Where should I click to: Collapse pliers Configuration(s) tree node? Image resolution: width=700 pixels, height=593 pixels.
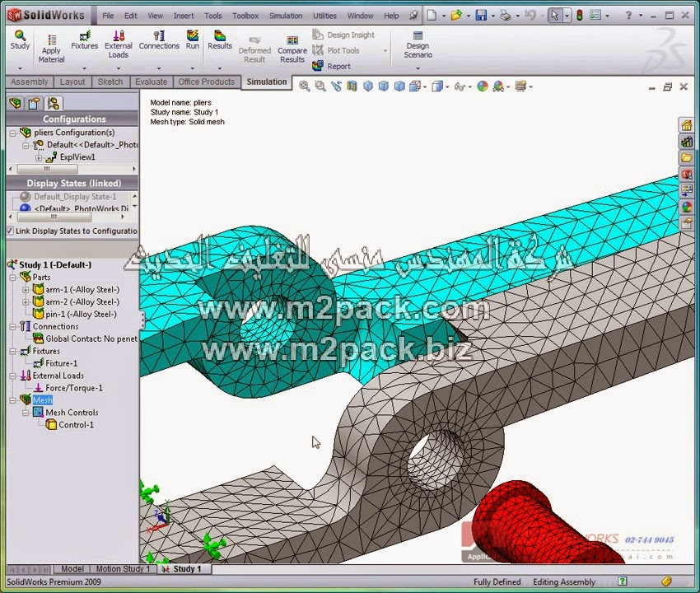tap(12, 133)
